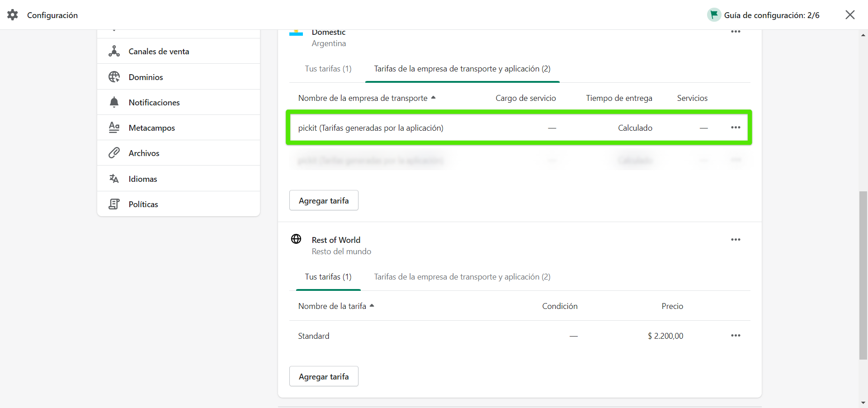Click Agregar tarifa below the Standard rate
Image resolution: width=868 pixels, height=408 pixels.
[323, 376]
